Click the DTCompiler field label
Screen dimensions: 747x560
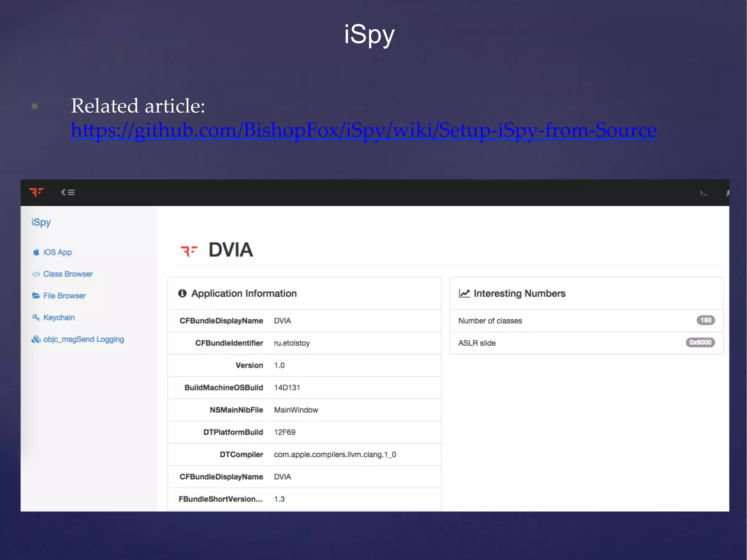coord(241,455)
